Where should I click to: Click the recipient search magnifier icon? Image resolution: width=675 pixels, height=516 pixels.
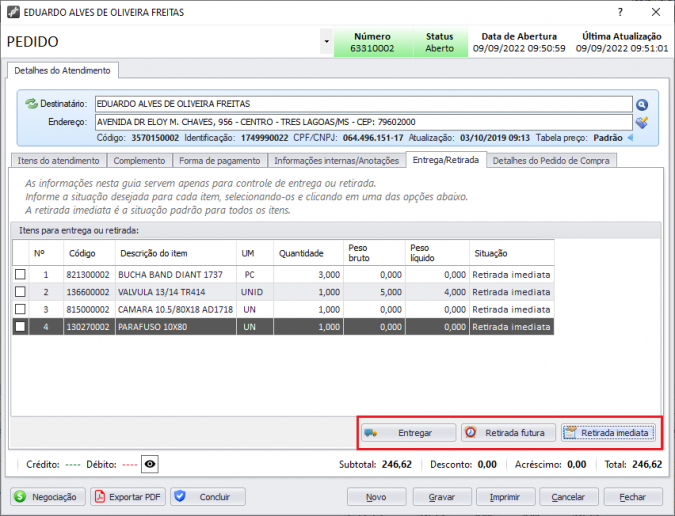pyautogui.click(x=641, y=105)
